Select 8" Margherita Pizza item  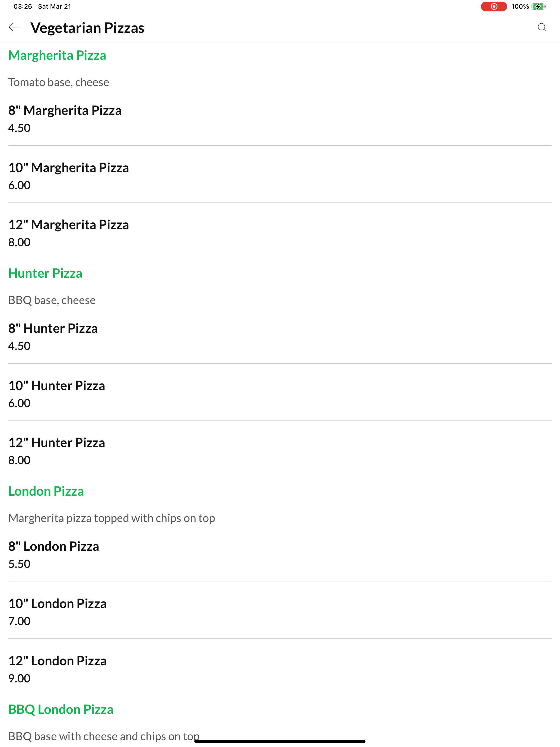[280, 119]
